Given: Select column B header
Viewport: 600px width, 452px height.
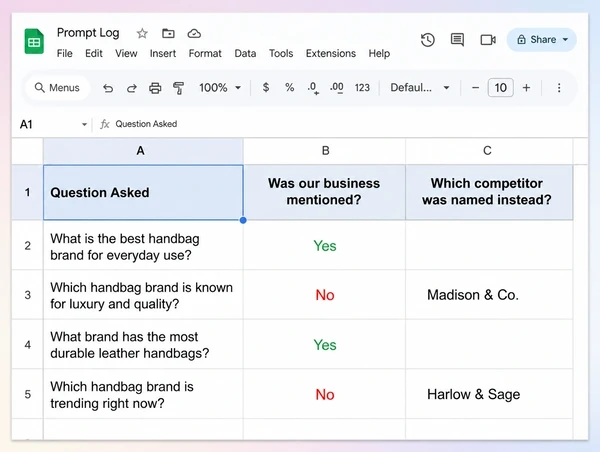Looking at the screenshot, I should [x=324, y=151].
